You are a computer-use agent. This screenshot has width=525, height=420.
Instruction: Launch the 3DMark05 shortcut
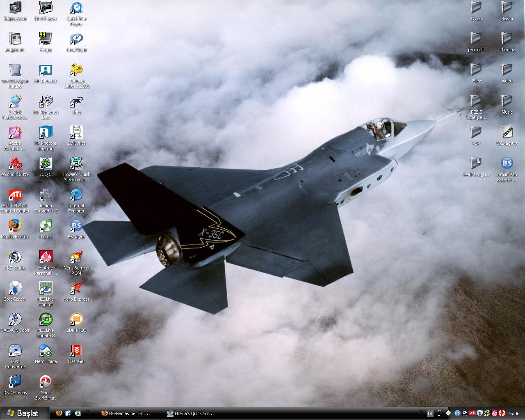click(76, 323)
